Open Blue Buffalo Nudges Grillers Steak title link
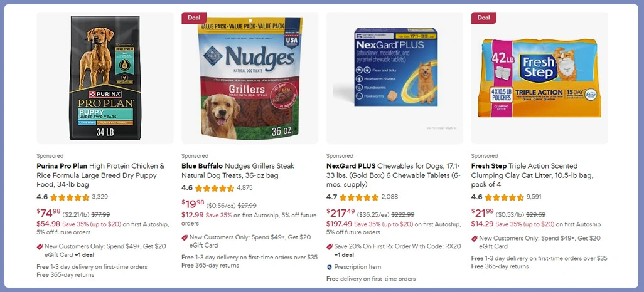The height and width of the screenshot is (292, 644). (239, 170)
